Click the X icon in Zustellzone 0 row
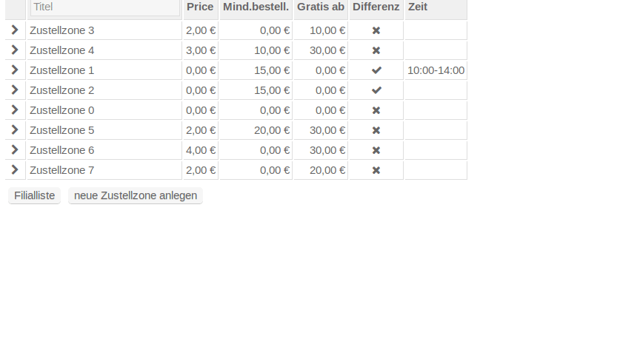The image size is (640, 364). tap(376, 110)
